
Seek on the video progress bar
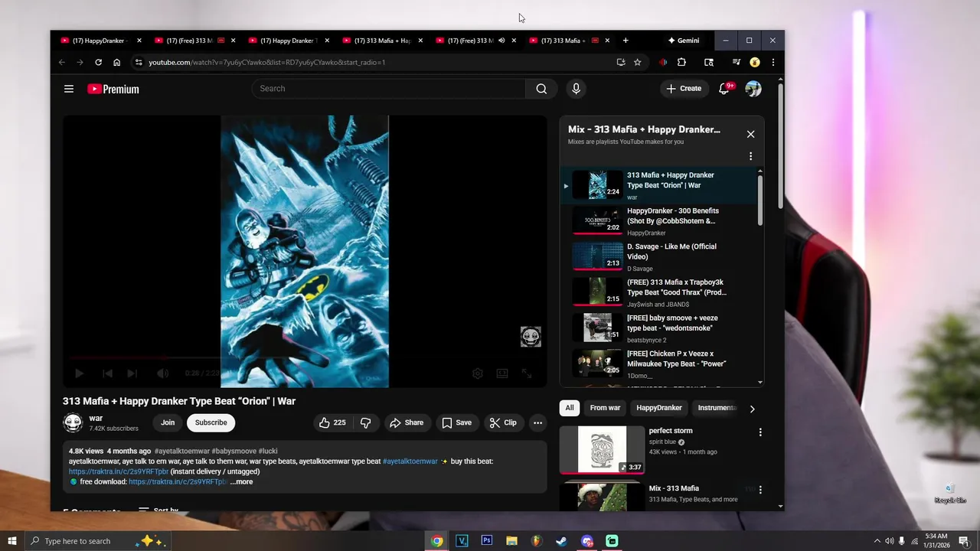[305, 357]
